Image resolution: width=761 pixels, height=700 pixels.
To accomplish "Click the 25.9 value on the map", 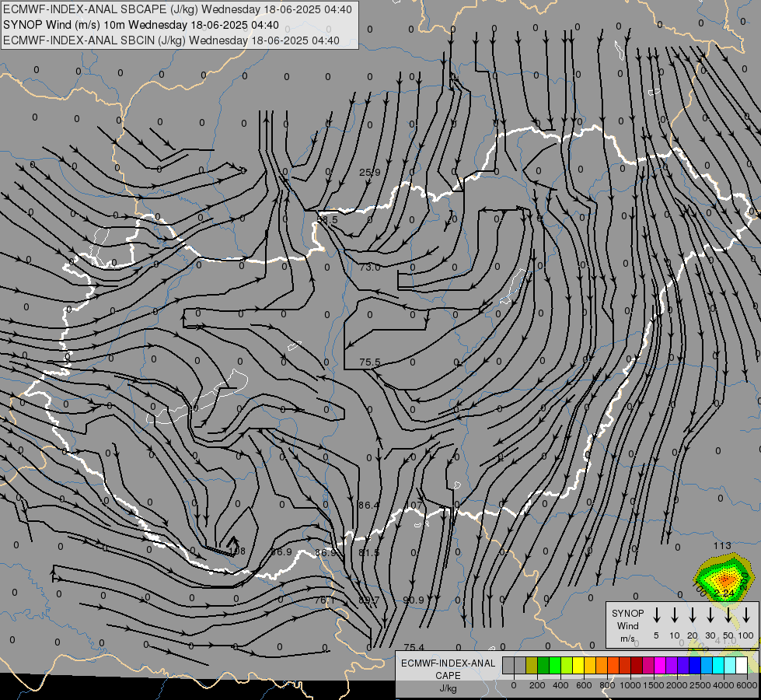I will pyautogui.click(x=370, y=172).
